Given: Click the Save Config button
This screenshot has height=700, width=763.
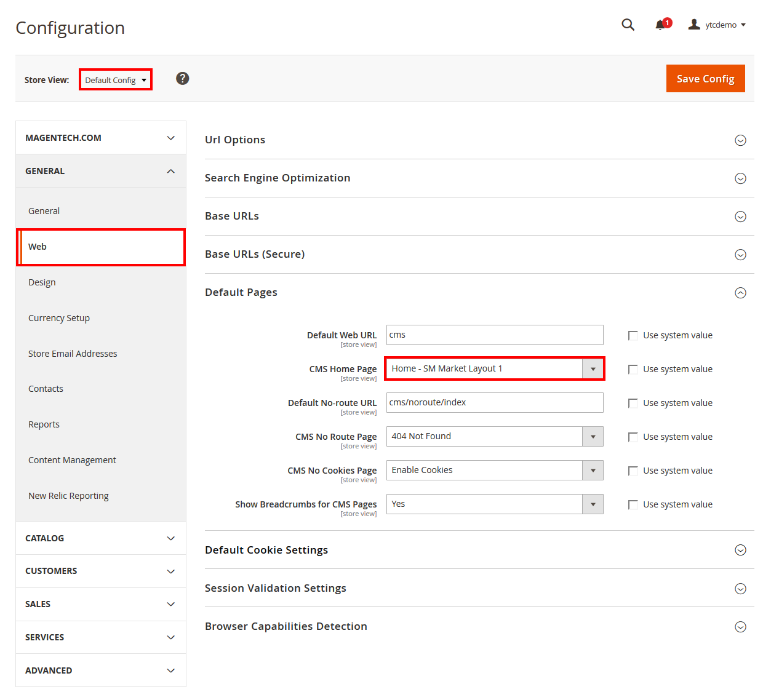Looking at the screenshot, I should point(705,79).
